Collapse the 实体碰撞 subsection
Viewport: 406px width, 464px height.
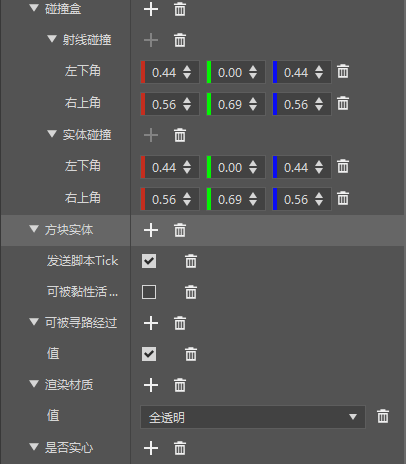[52, 134]
